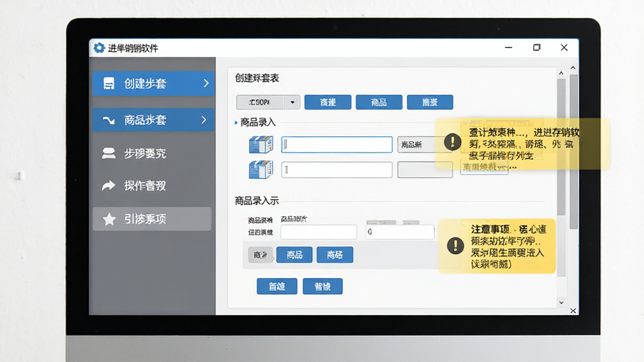The height and width of the screenshot is (362, 644).
Task: Click the blue button right beside SCGOPA dropdown
Action: coord(328,102)
